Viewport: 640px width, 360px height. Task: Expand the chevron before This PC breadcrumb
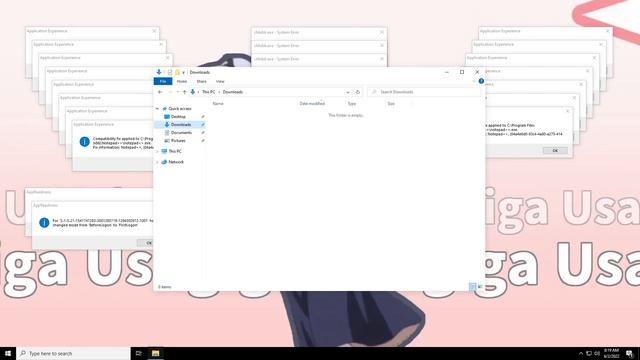(199, 92)
